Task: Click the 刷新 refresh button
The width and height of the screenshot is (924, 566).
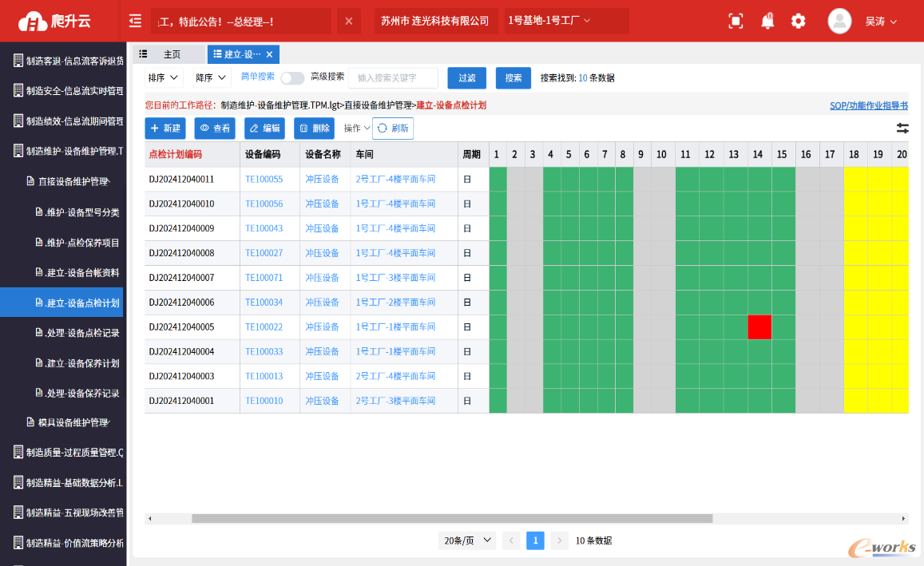Action: 393,129
